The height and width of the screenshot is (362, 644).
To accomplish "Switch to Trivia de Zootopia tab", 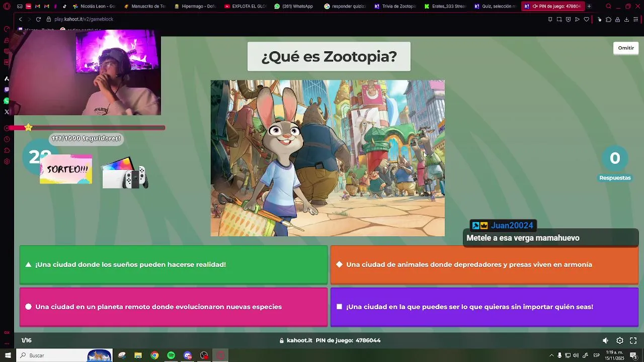I will coord(395,7).
